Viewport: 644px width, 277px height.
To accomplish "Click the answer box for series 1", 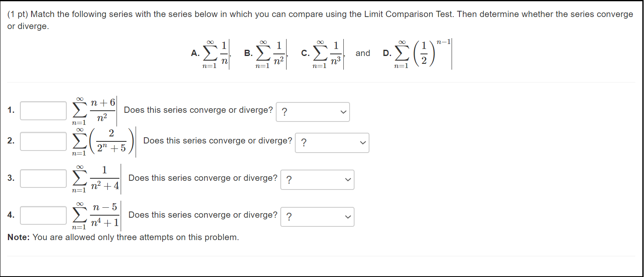I will click(43, 111).
